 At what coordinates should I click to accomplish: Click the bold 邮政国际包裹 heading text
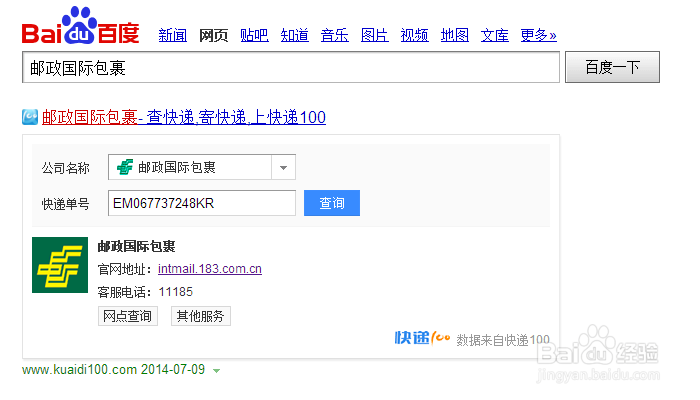click(137, 246)
